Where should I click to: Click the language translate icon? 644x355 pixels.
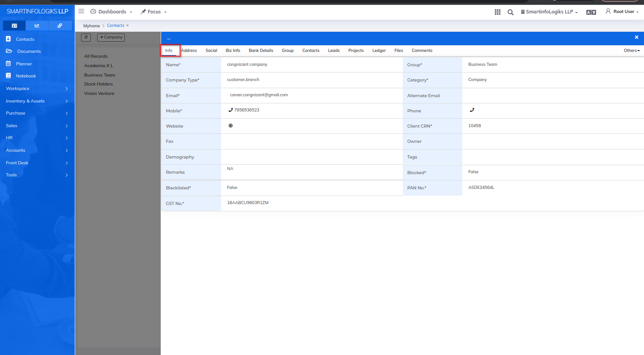click(x=591, y=12)
